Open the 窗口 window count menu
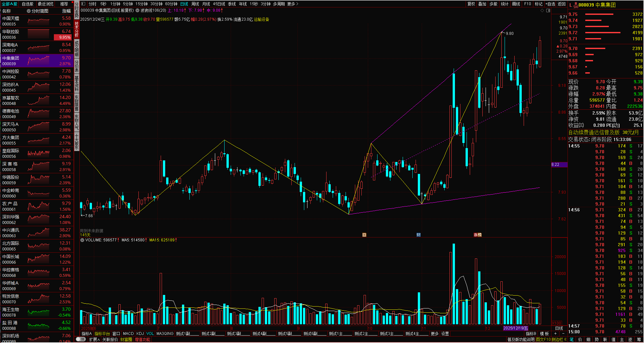This screenshot has width=644, height=343. click(x=116, y=334)
